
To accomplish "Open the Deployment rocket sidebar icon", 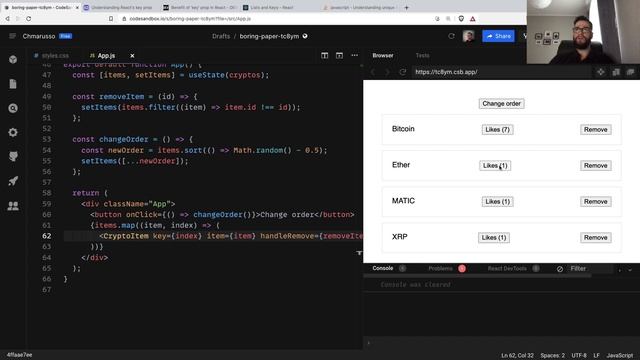I will click(13, 181).
